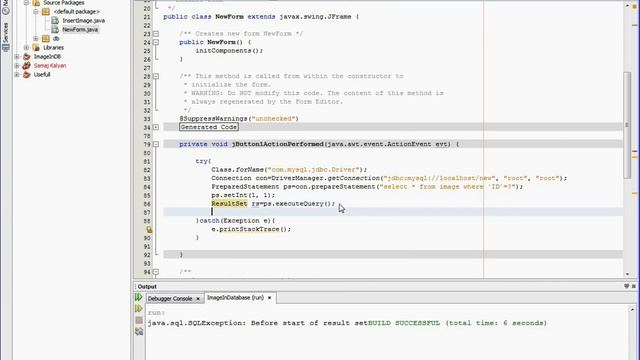
Task: Click the db package icon
Action: click(46, 39)
